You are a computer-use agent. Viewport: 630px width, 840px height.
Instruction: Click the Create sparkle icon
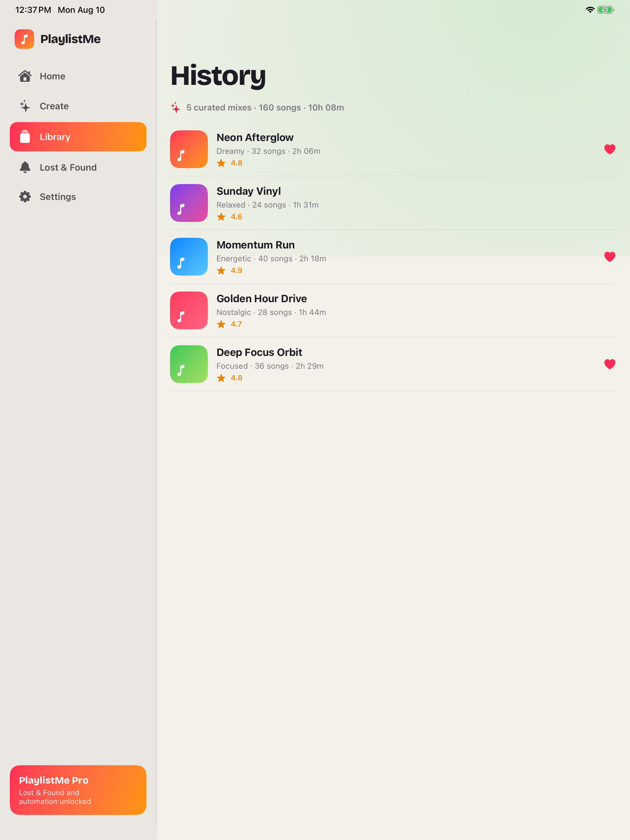coord(25,106)
